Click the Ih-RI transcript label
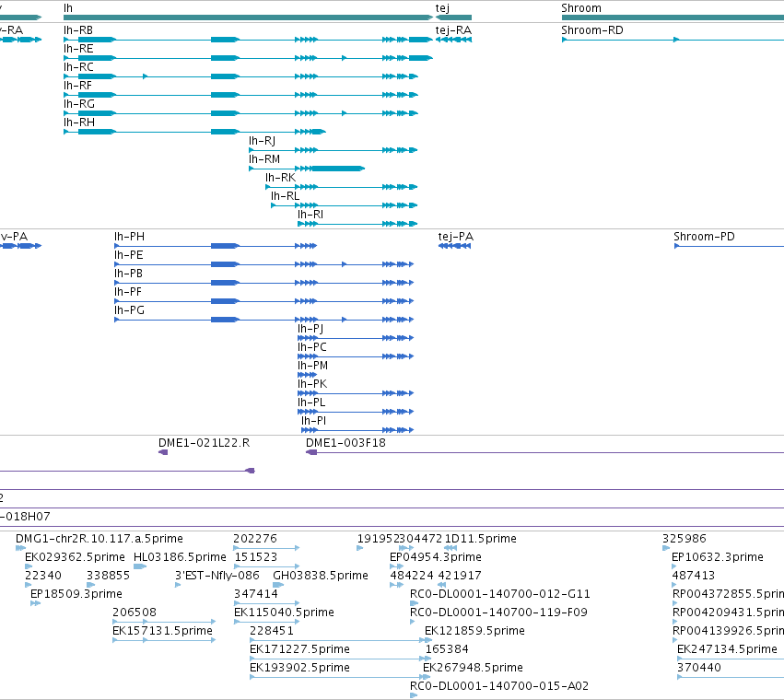Image resolution: width=784 pixels, height=700 pixels. 310,215
